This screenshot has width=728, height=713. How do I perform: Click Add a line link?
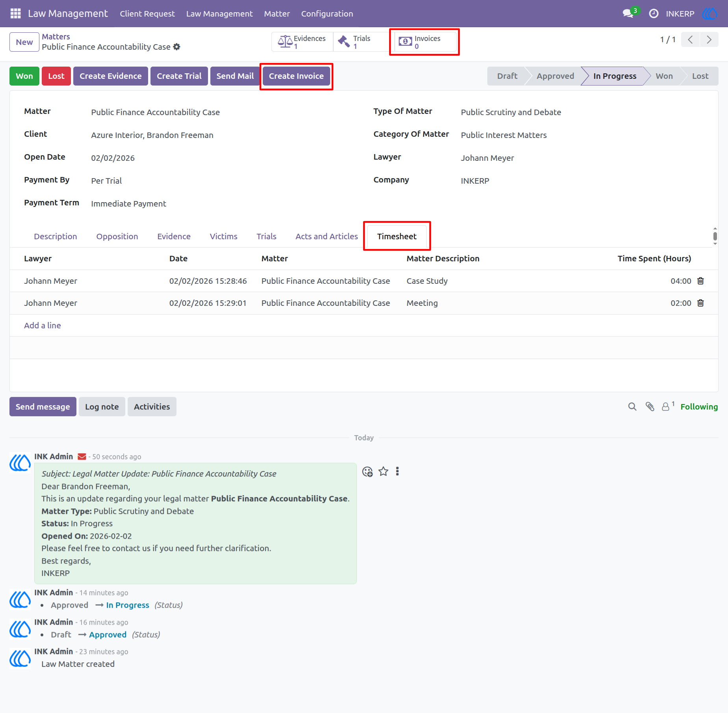(43, 326)
